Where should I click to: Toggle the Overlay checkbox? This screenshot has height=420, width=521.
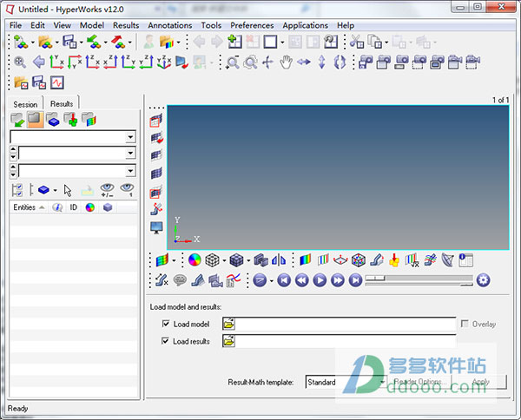[x=465, y=324]
